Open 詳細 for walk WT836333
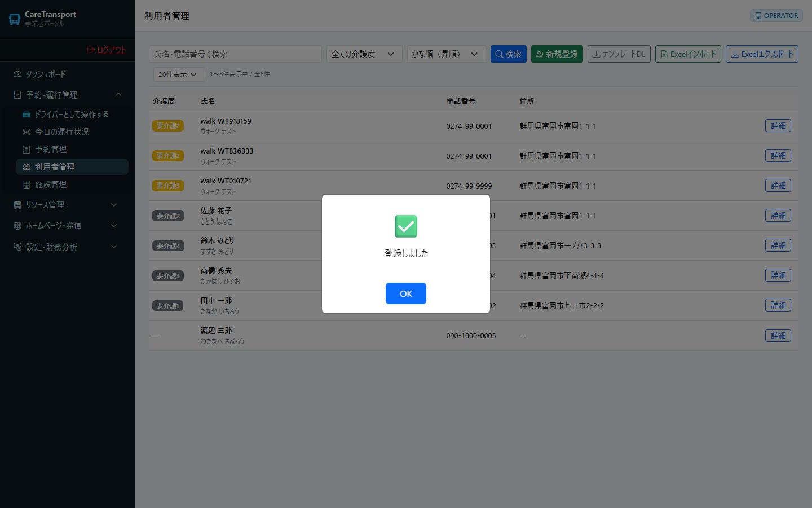The width and height of the screenshot is (812, 508). pos(778,155)
